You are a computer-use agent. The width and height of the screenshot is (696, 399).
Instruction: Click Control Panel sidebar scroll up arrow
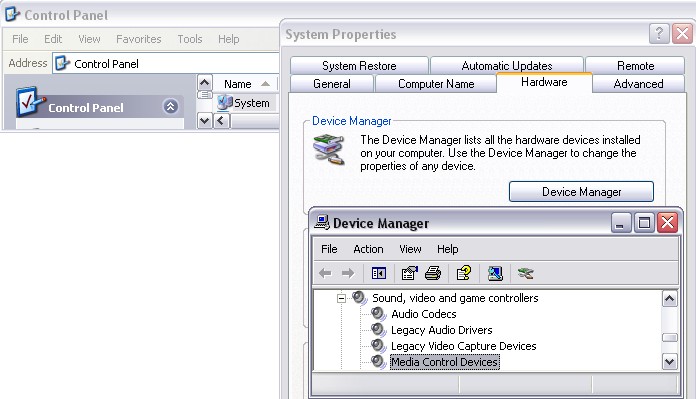204,83
